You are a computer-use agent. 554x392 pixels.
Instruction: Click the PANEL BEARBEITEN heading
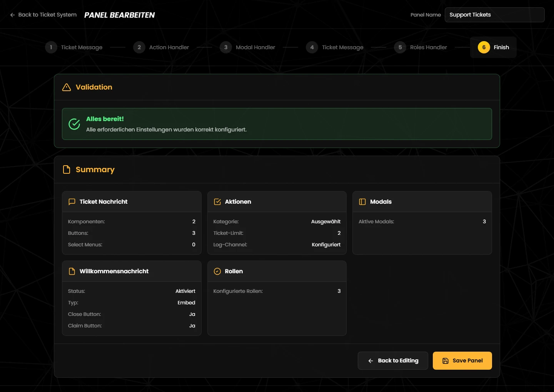point(120,15)
